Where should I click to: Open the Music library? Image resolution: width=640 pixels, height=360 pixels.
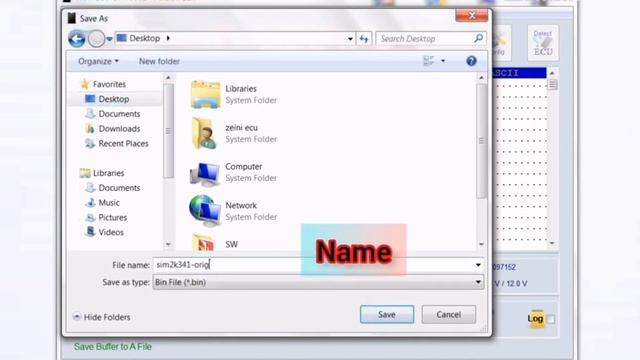[109, 202]
